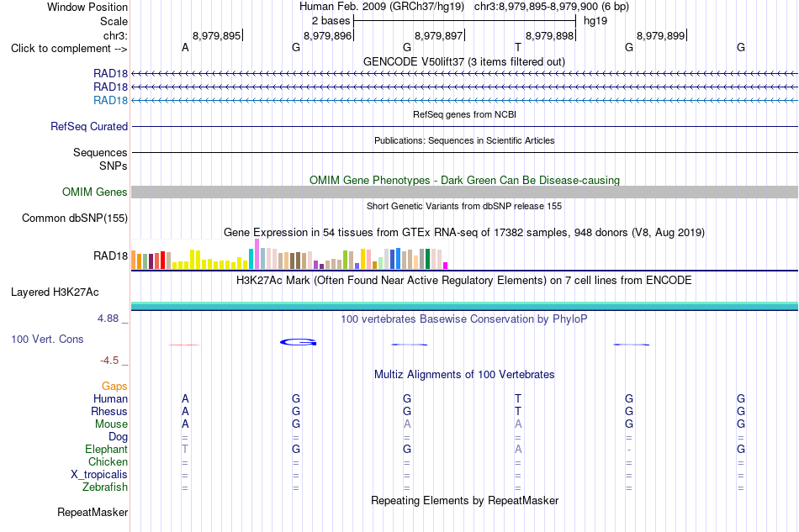The image size is (799, 532).
Task: Select the Chicken species row label
Action: tap(108, 461)
